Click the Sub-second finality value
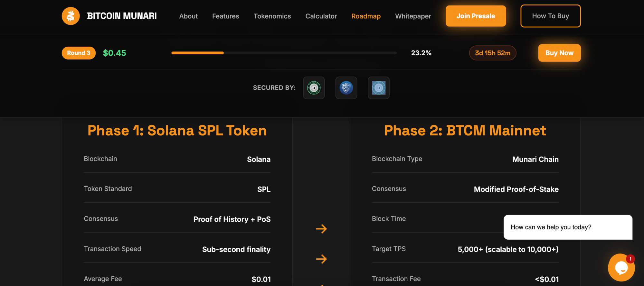The height and width of the screenshot is (286, 644). click(x=236, y=249)
